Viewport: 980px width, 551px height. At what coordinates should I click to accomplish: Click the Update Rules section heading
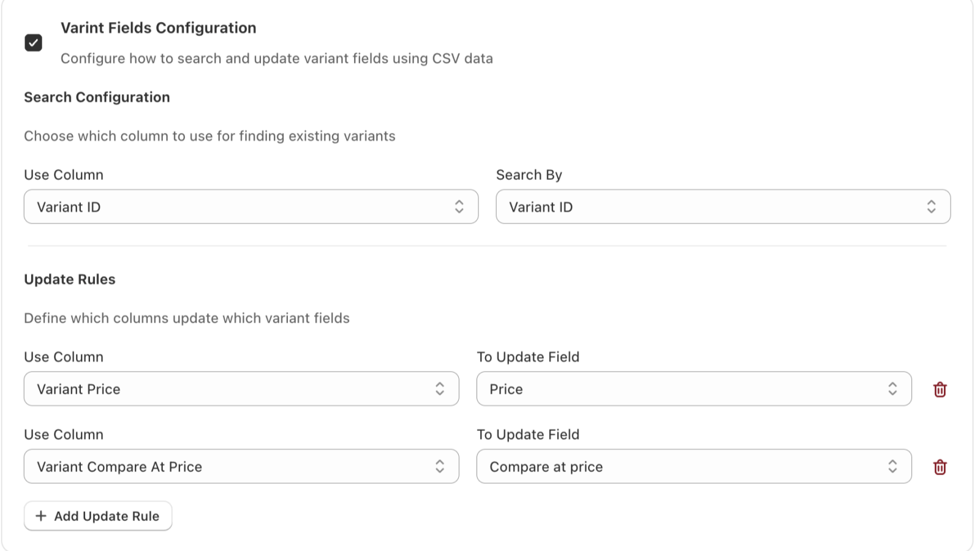tap(70, 279)
